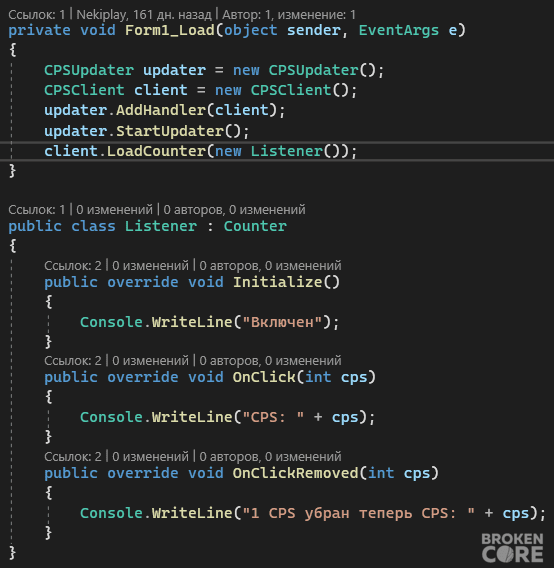Click the CPSClient type before the 'client' variable
This screenshot has height=568, width=554.
click(x=84, y=90)
